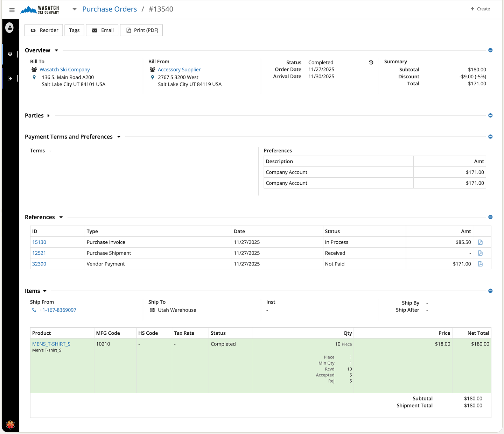Click the Dropbox icon in sidebar
504x434 pixels.
click(x=10, y=54)
